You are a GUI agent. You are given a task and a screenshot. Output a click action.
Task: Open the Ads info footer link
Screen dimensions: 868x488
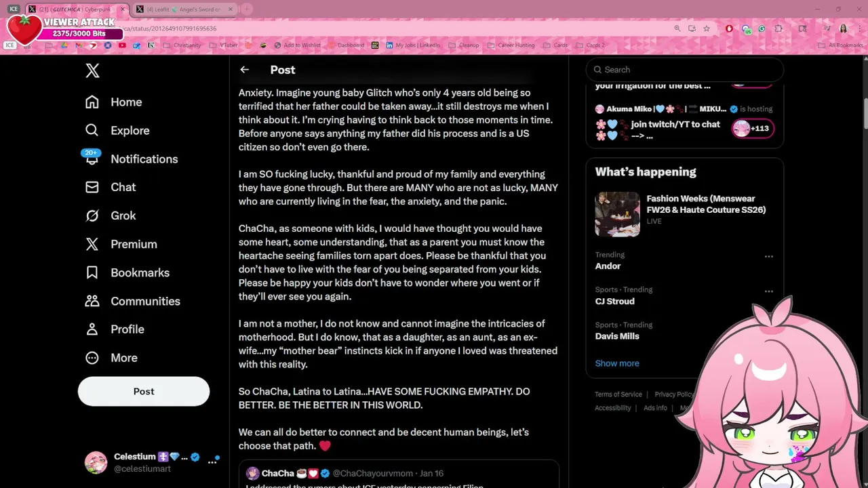[655, 408]
